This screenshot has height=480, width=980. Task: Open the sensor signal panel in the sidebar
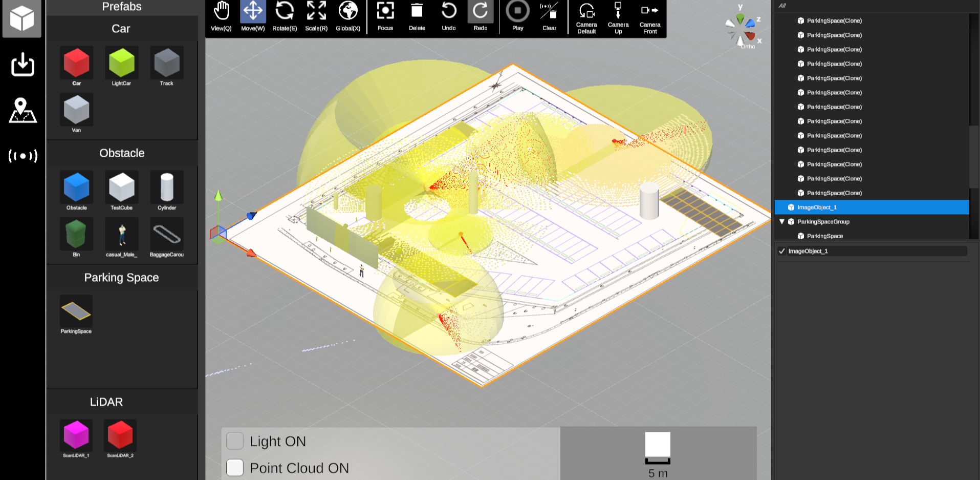coord(23,156)
